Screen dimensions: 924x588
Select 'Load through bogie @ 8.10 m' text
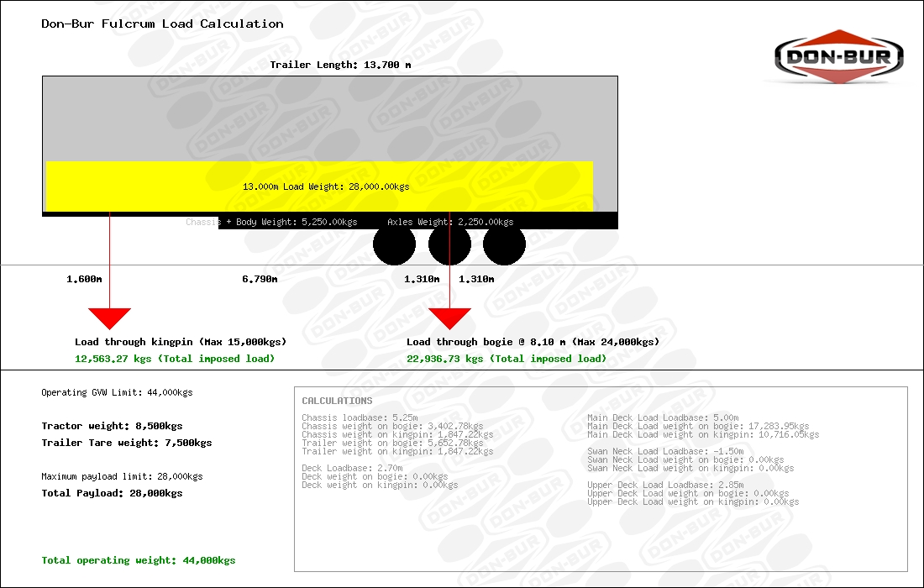(486, 342)
